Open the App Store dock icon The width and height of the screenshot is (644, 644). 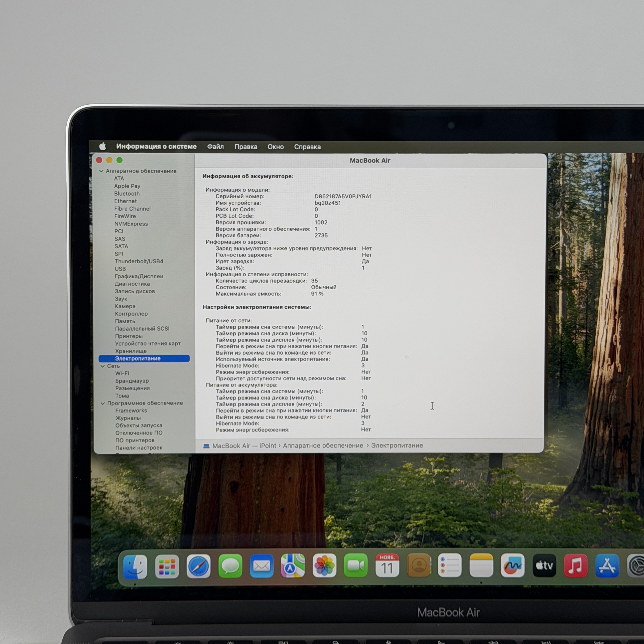(607, 566)
